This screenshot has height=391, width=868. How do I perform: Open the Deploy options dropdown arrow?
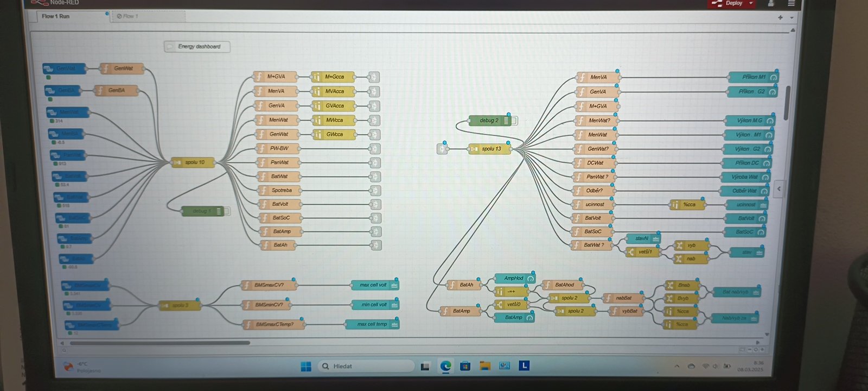pos(751,3)
